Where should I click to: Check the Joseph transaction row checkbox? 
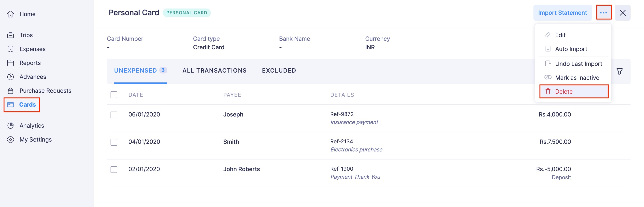[114, 115]
